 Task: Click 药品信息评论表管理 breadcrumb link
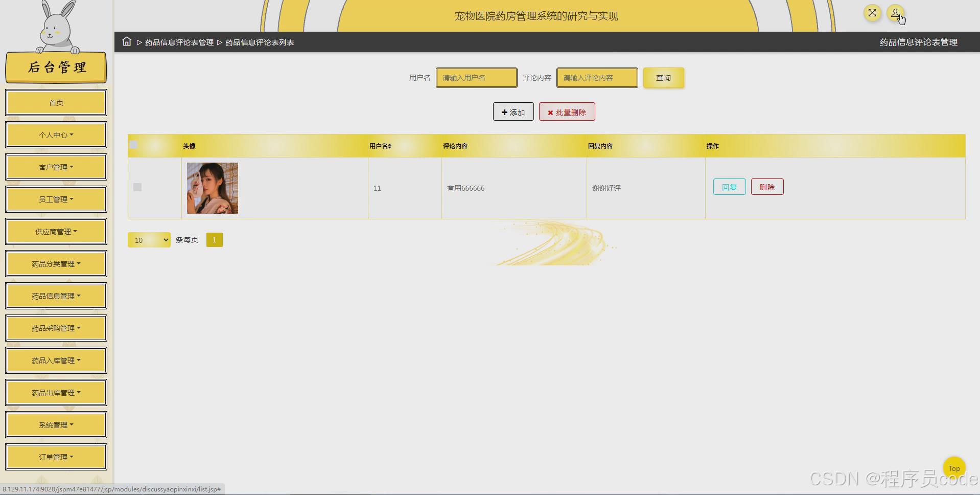[x=179, y=42]
